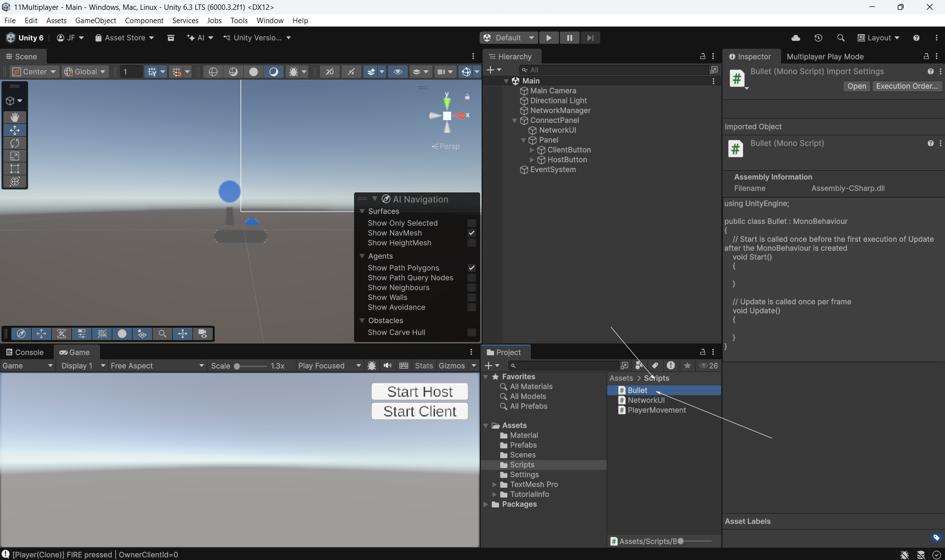The height and width of the screenshot is (560, 945).
Task: Open the Undo History icon
Action: 818,38
